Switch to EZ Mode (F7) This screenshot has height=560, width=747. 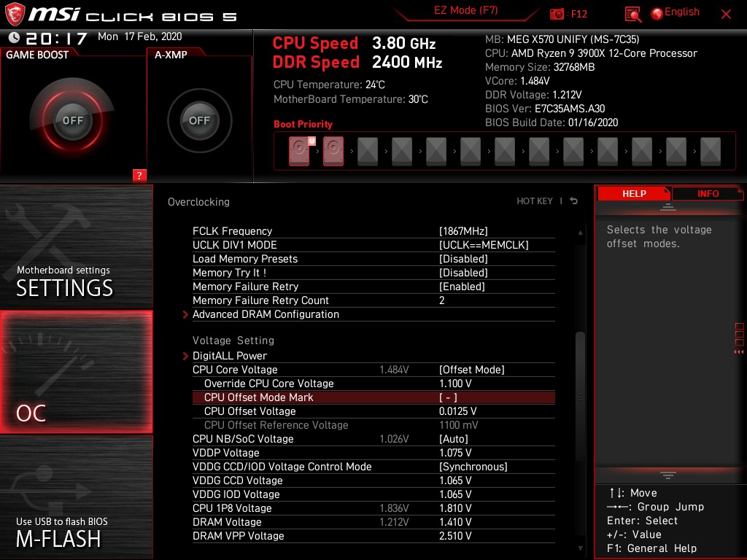pos(466,10)
